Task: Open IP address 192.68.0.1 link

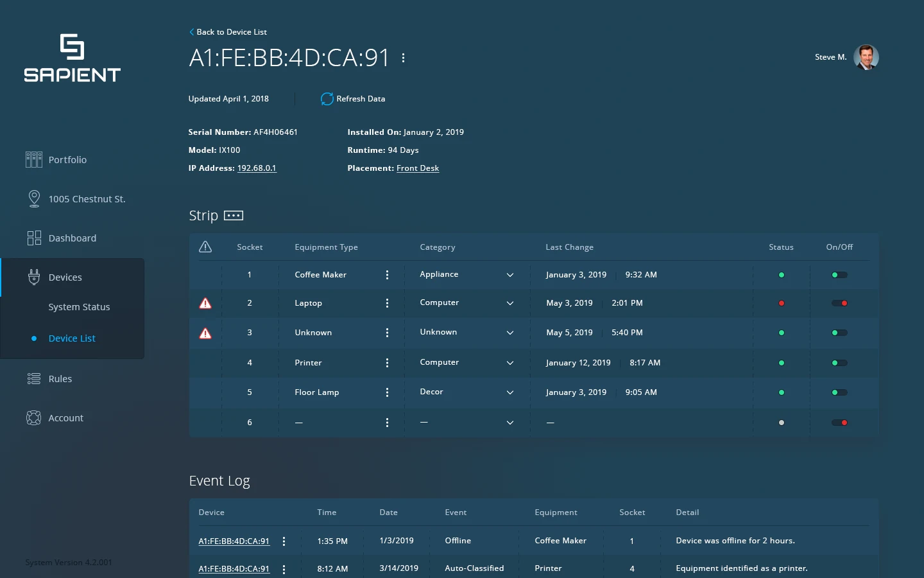Action: pos(257,168)
